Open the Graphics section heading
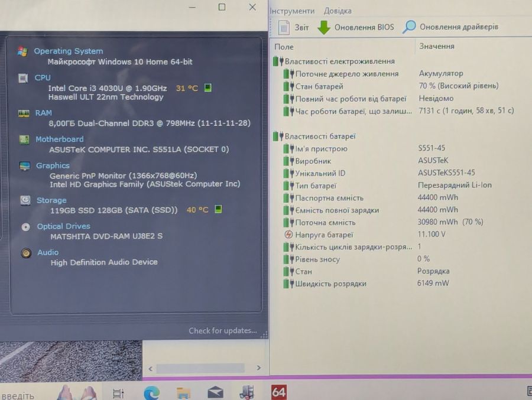Image resolution: width=532 pixels, height=400 pixels. tap(53, 165)
